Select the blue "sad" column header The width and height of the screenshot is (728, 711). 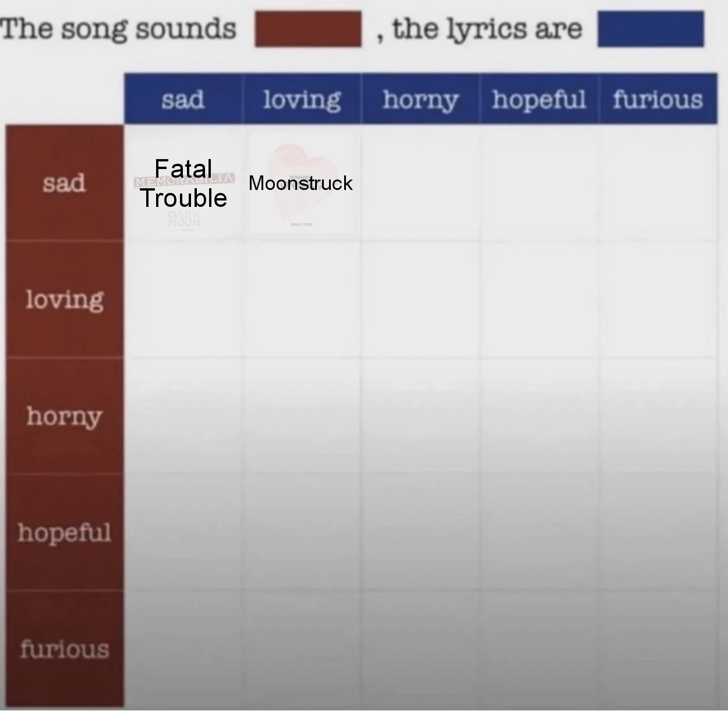[x=183, y=99]
